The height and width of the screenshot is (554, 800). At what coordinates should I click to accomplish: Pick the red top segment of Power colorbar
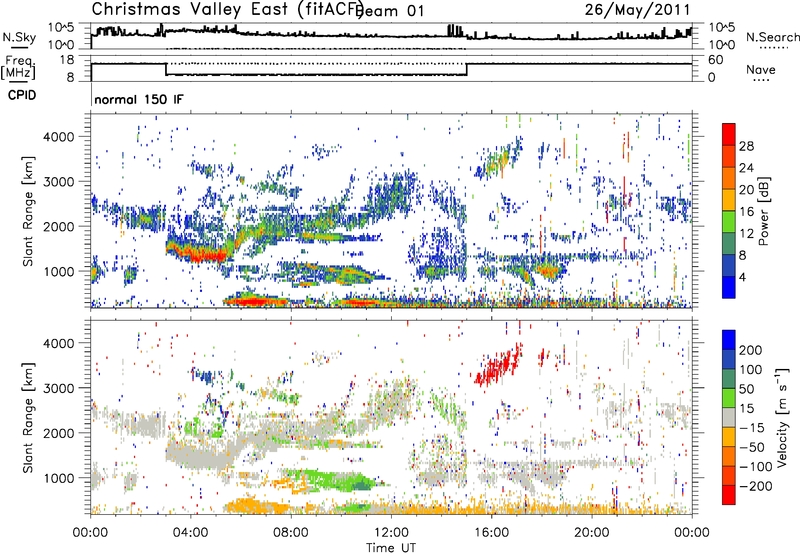(x=729, y=134)
